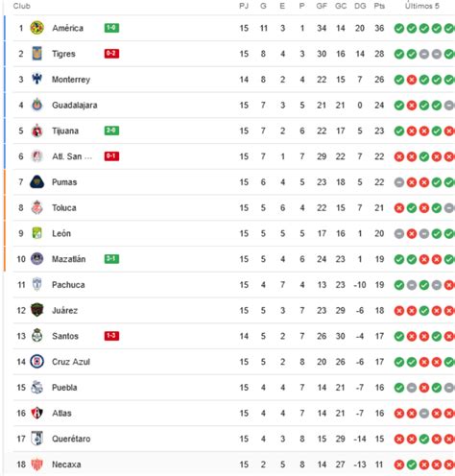Screen dimensions: 455x476
Task: Select Tijuana's green 2-0 score badge
Action: (x=111, y=131)
